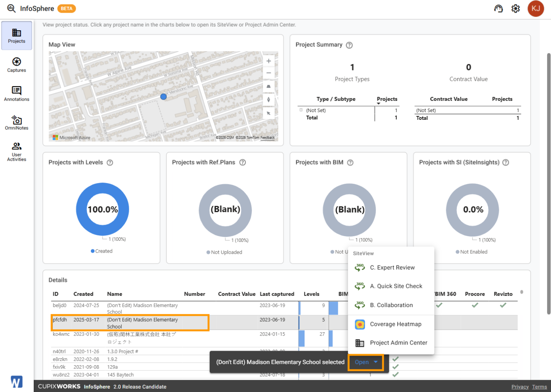Expand the (Not Set) type row
The image size is (551, 392).
(x=301, y=110)
